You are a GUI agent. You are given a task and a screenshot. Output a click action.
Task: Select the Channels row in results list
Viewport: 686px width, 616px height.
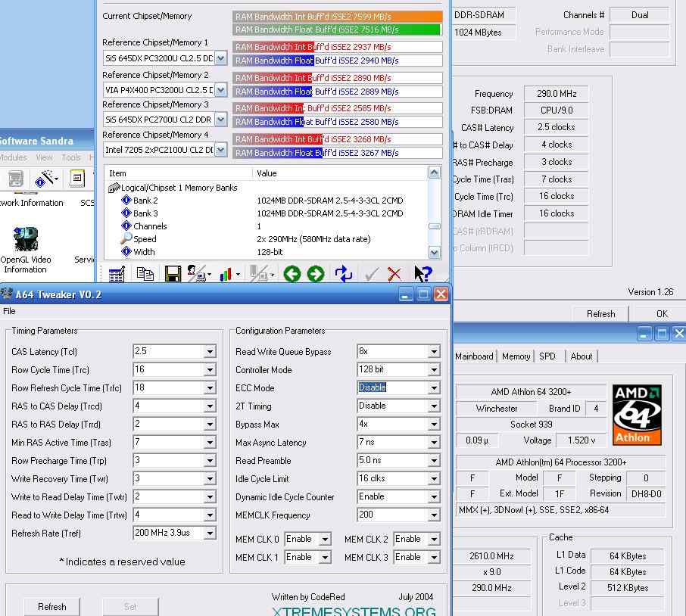(267, 226)
